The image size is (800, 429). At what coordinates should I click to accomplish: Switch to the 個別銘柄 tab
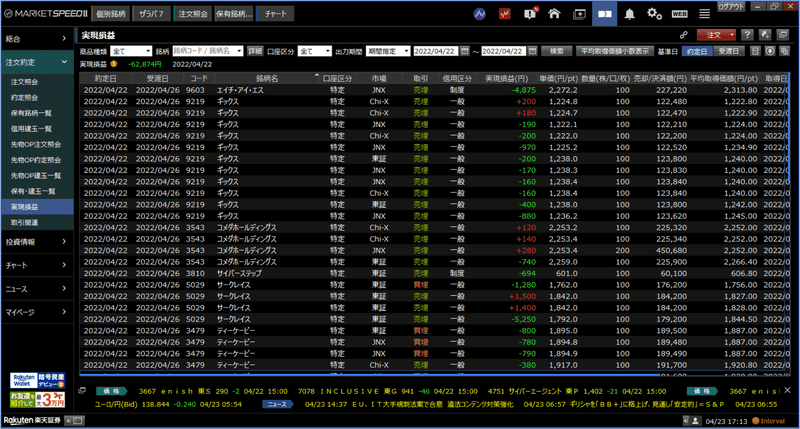[111, 14]
